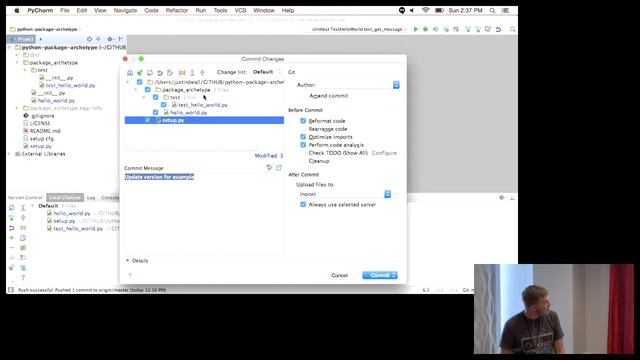Click the Commit button

(x=380, y=276)
